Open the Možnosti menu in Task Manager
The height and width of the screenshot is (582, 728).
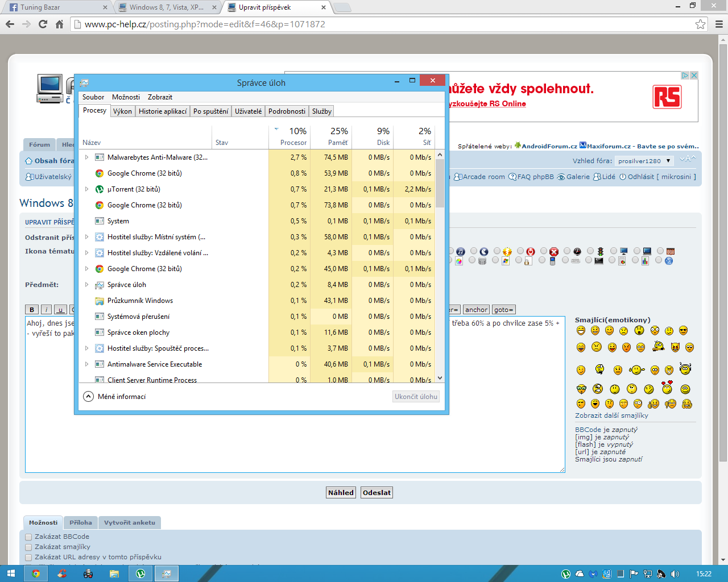coord(126,97)
